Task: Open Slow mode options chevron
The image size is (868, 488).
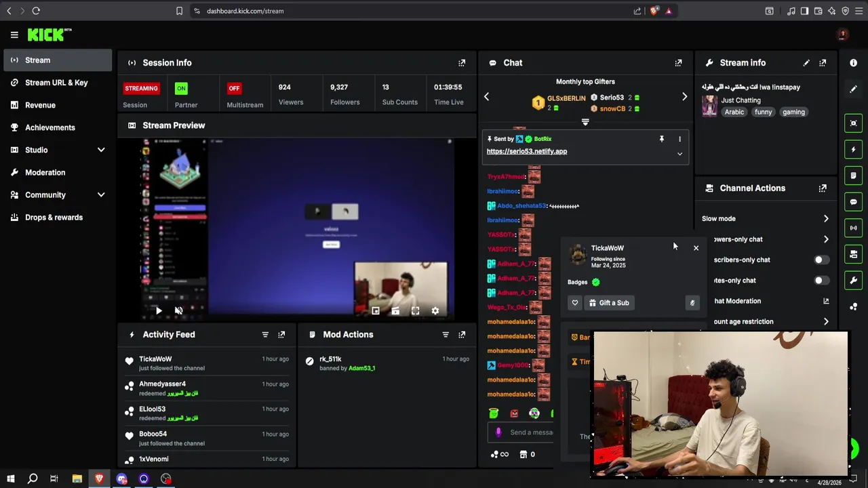Action: (x=826, y=219)
